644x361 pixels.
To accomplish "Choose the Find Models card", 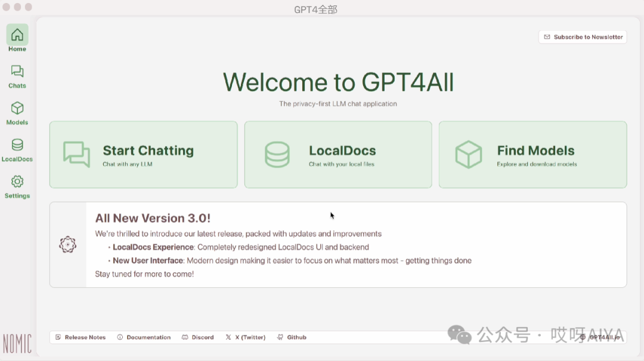I will tap(535, 151).
